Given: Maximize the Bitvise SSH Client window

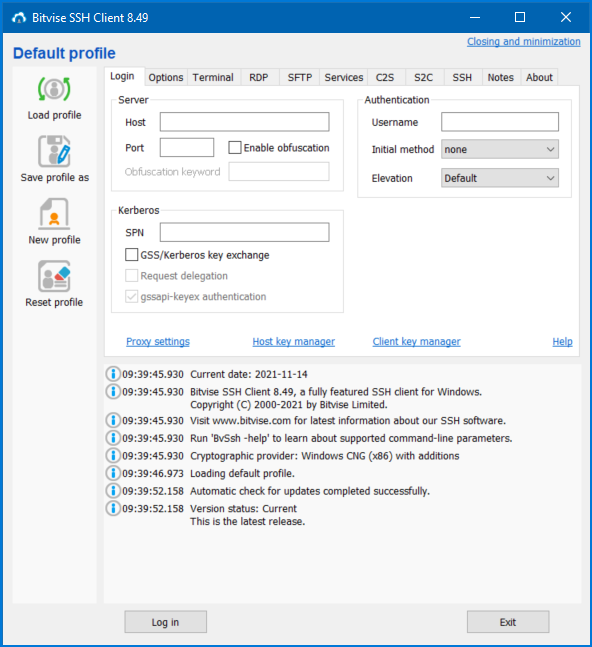Looking at the screenshot, I should [520, 17].
